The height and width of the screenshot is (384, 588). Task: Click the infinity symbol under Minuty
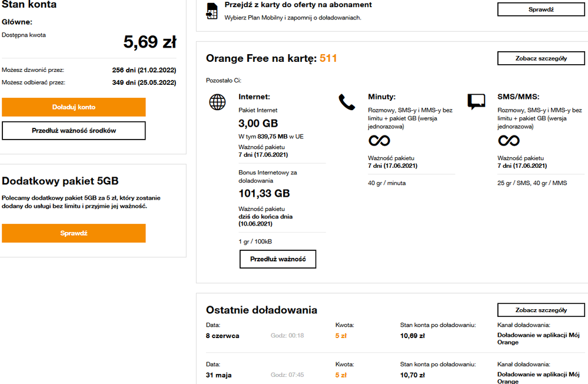(379, 141)
